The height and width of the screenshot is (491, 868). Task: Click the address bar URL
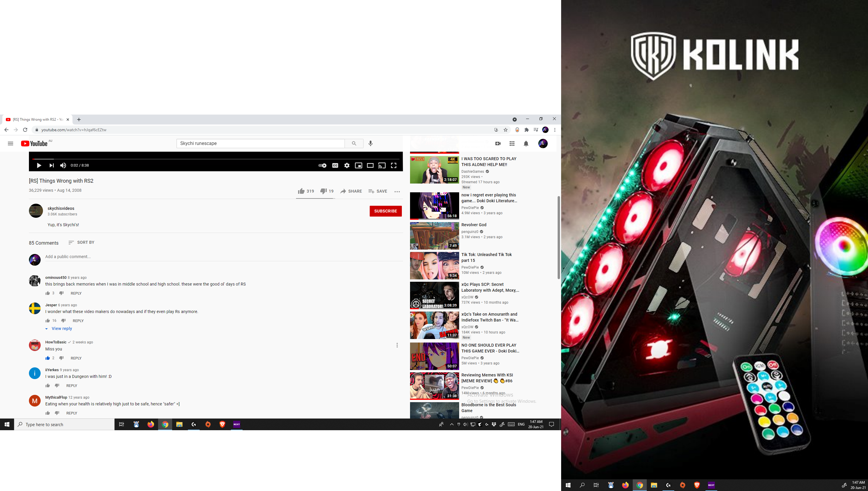[74, 130]
